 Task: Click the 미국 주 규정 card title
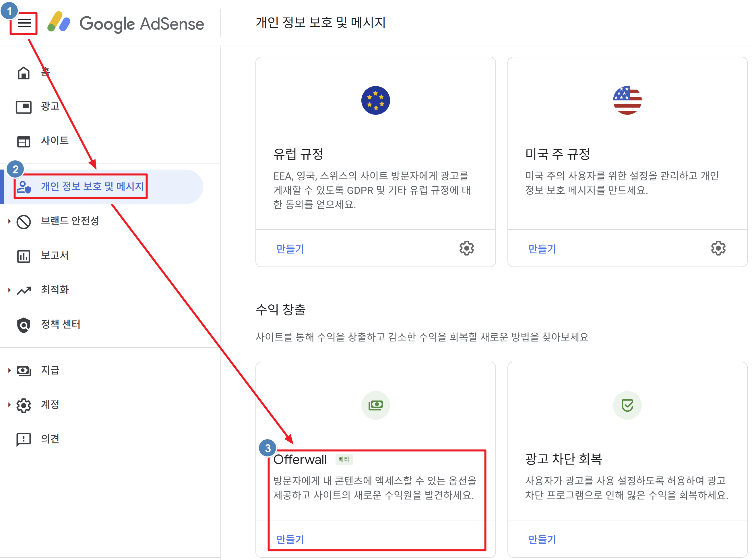coord(557,154)
